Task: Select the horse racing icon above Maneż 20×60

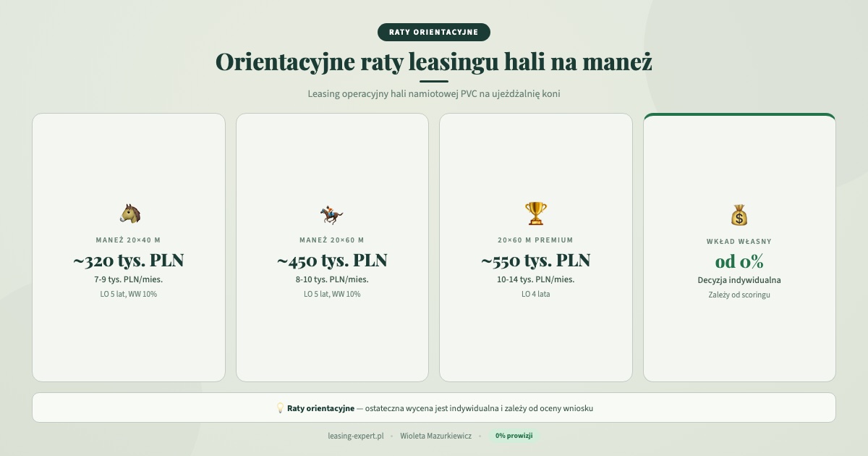Action: click(x=332, y=214)
